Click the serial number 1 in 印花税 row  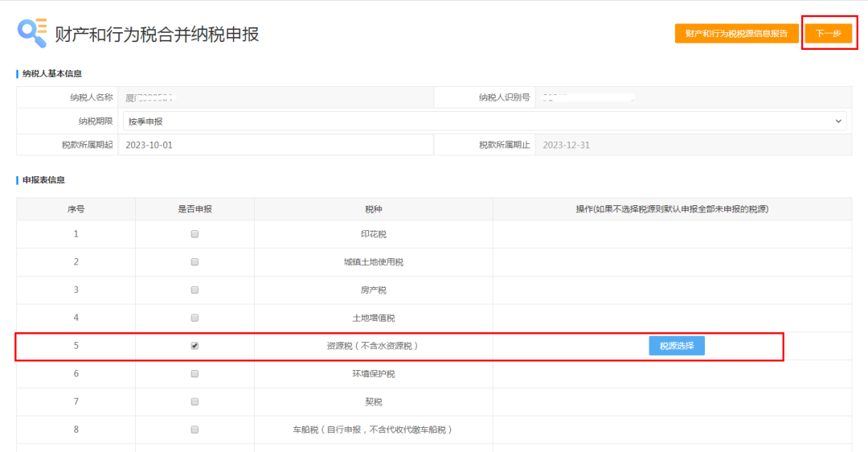(x=76, y=234)
